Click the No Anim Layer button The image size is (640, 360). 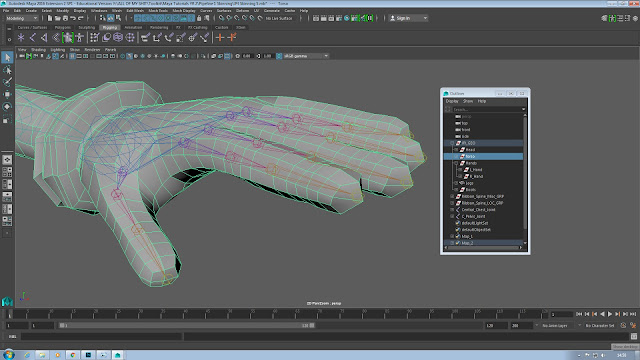[557, 325]
